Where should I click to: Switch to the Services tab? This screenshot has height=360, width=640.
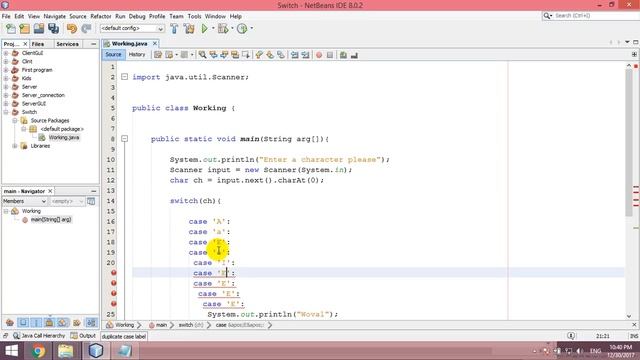coord(67,44)
